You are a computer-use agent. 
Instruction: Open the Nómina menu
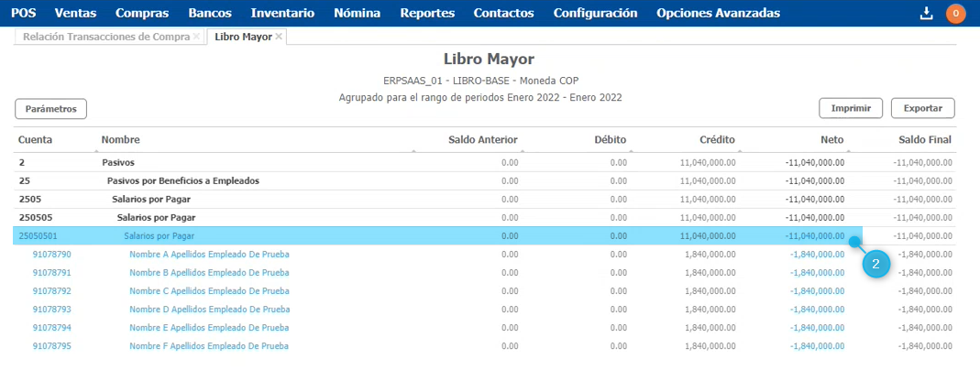pos(358,13)
